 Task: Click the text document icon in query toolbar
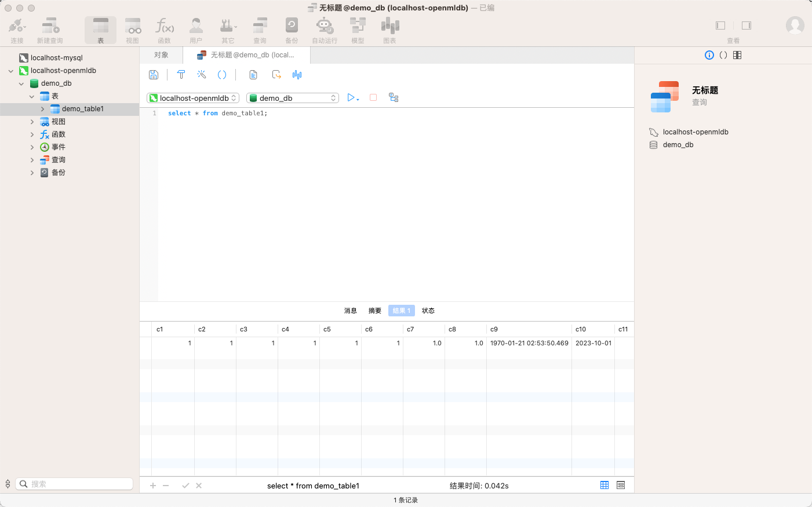(x=253, y=75)
